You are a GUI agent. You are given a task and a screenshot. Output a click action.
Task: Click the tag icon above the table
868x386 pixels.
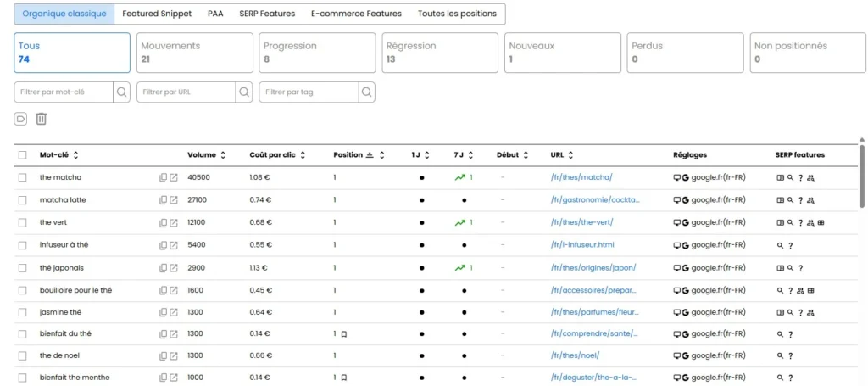point(21,119)
